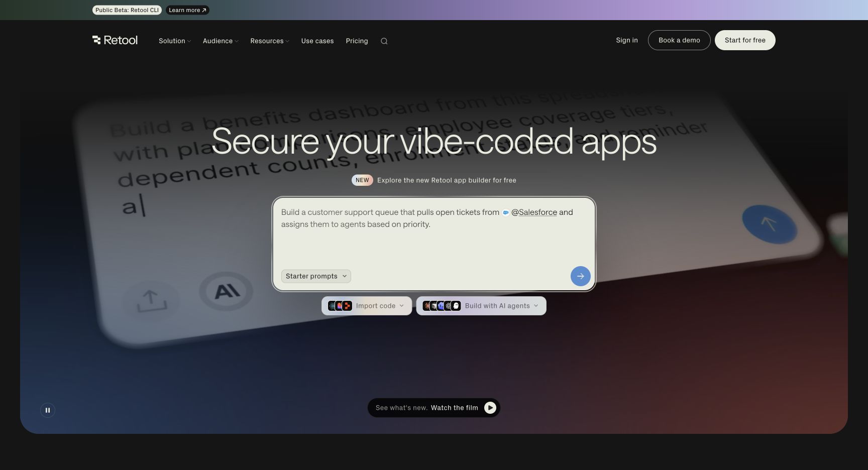Click Learn more in the beta banner
The width and height of the screenshot is (868, 470).
click(x=187, y=10)
